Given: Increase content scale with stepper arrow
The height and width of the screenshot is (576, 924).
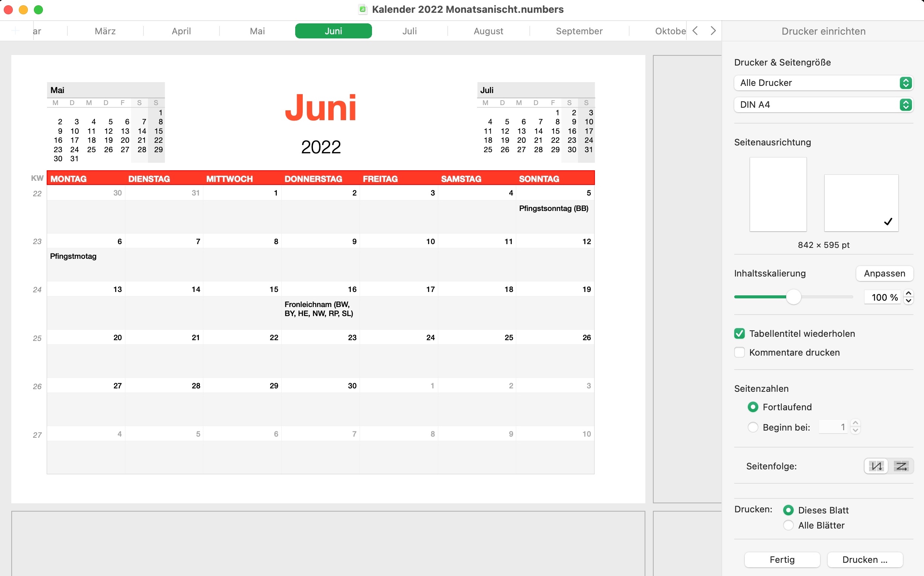Looking at the screenshot, I should (909, 293).
